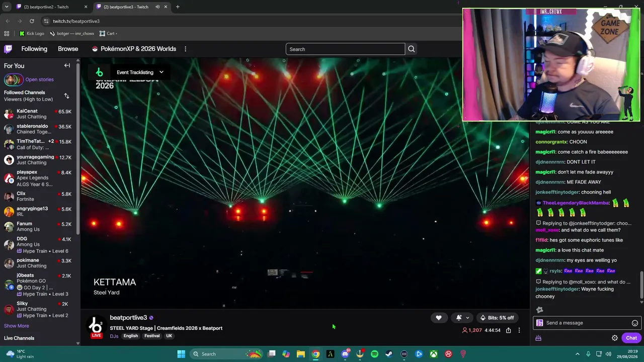Open KaiCenat channel avatar in sidebar
644x362 pixels.
[x=9, y=114]
